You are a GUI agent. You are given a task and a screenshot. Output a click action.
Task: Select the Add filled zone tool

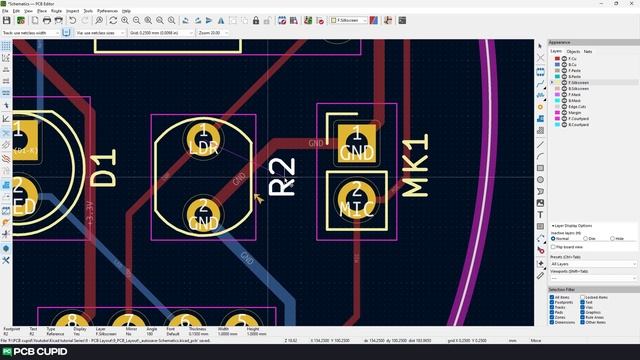coord(540,118)
